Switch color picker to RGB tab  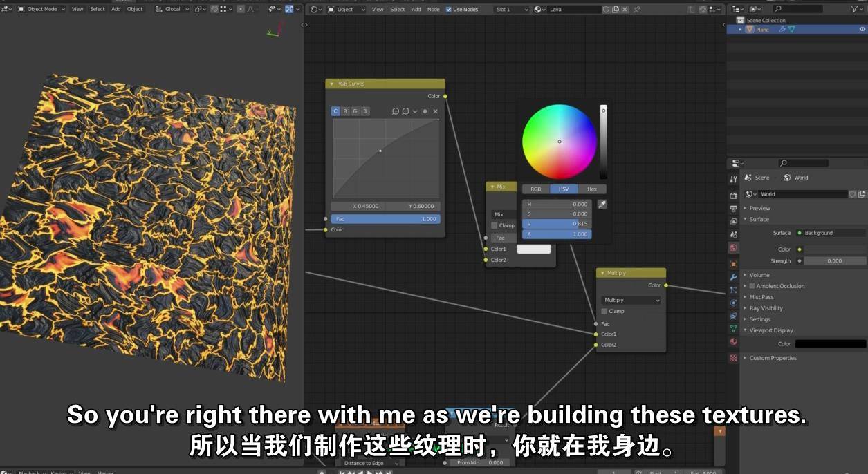click(536, 189)
